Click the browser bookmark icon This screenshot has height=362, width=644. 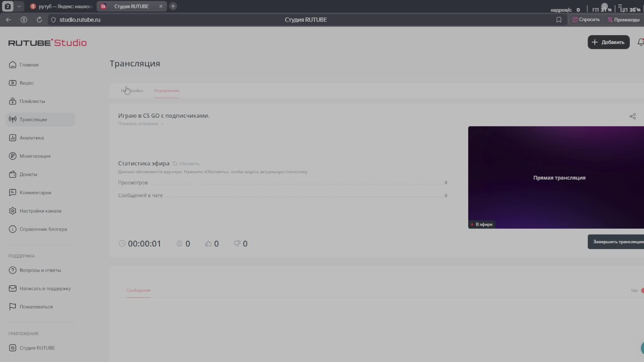(x=559, y=20)
